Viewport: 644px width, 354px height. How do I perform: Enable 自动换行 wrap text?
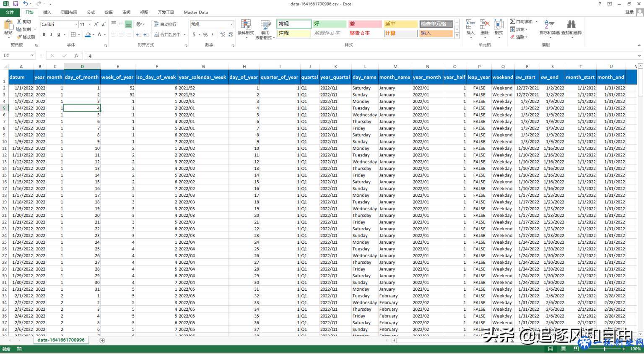[165, 24]
